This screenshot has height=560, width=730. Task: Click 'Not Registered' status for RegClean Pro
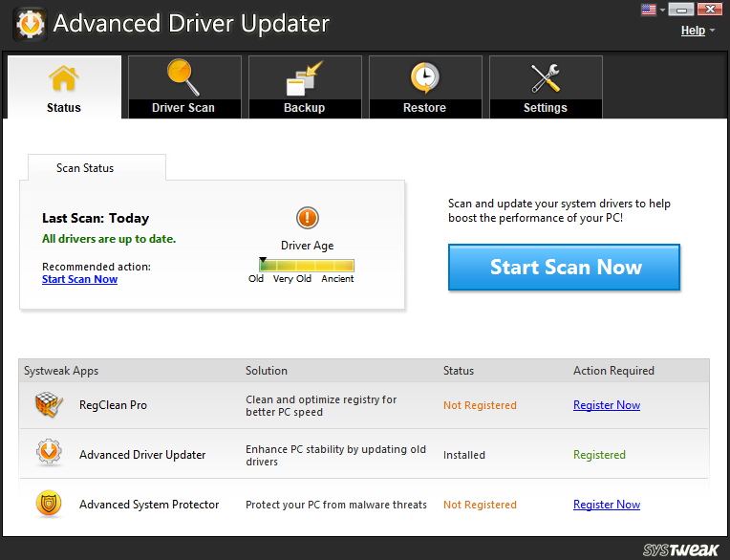(x=480, y=405)
